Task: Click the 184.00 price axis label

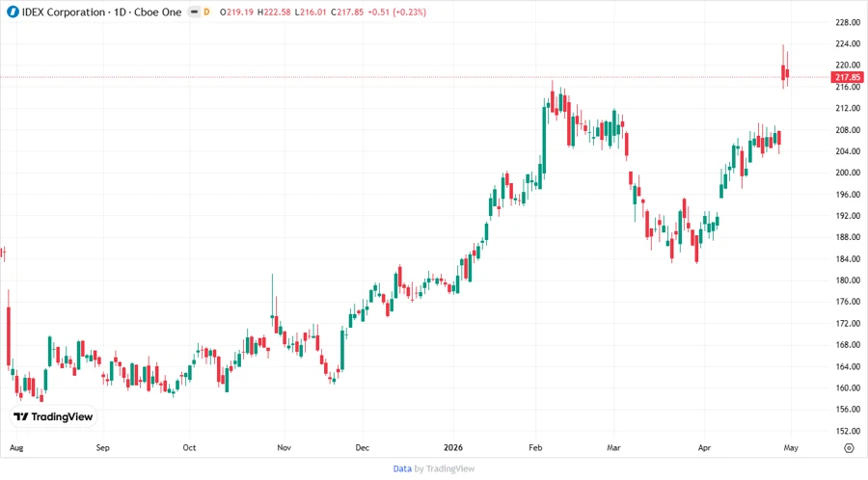Action: (848, 259)
